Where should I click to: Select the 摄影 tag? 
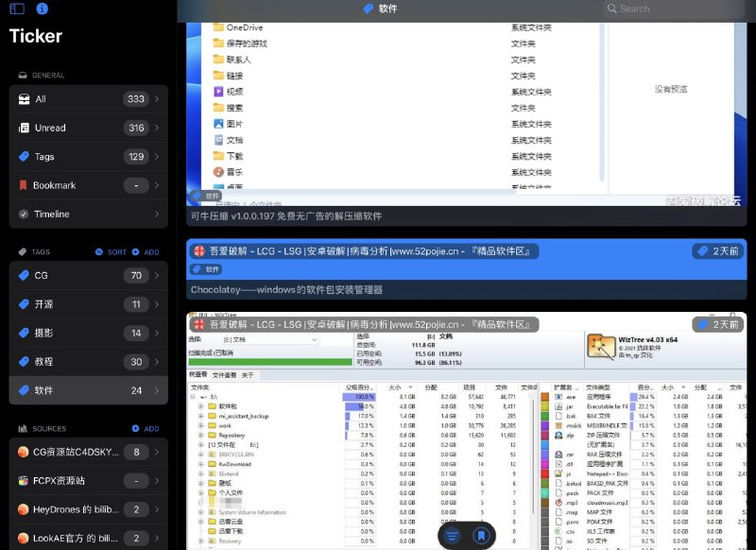click(x=89, y=333)
